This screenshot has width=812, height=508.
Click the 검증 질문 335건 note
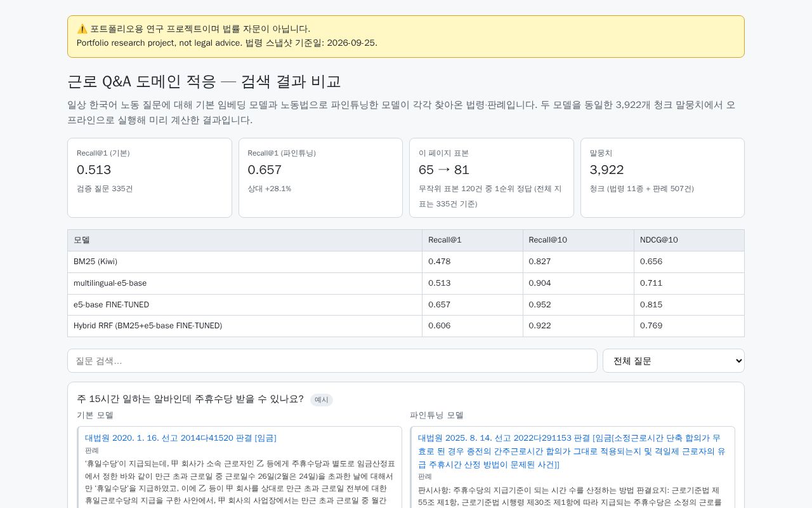point(105,189)
